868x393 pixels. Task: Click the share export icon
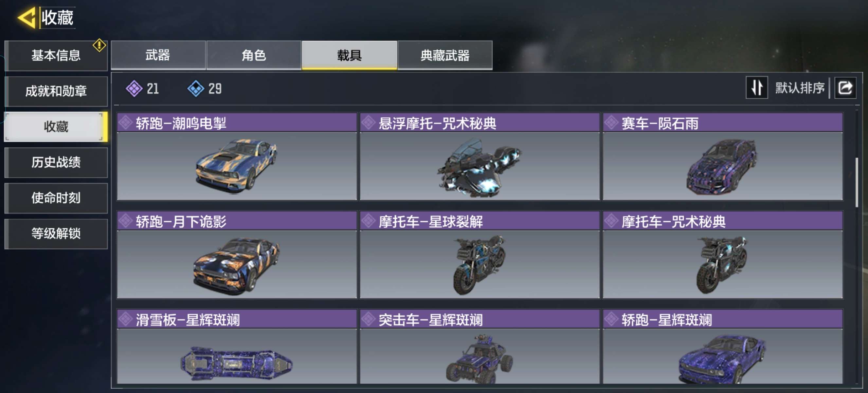(845, 88)
